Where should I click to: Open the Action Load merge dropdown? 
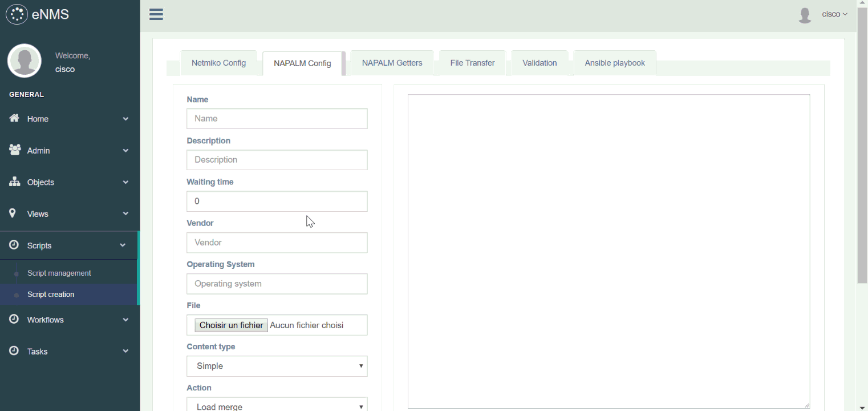(277, 404)
